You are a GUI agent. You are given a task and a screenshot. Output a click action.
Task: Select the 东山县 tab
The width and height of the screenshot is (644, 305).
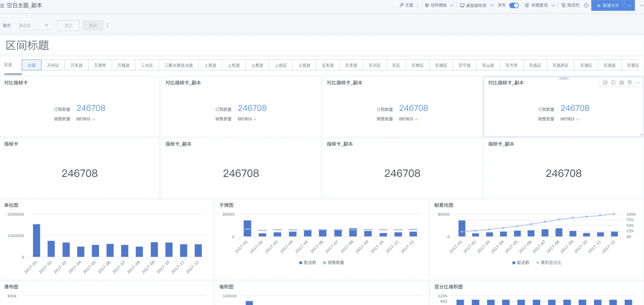[488, 65]
